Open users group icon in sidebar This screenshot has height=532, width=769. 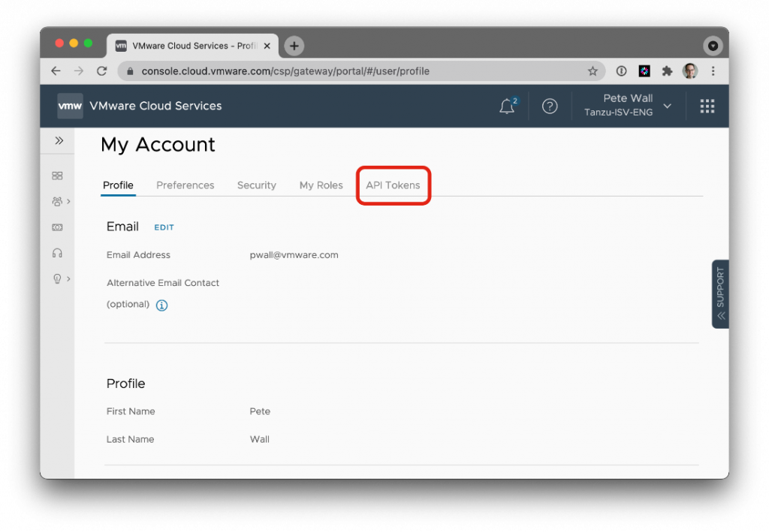(x=57, y=201)
